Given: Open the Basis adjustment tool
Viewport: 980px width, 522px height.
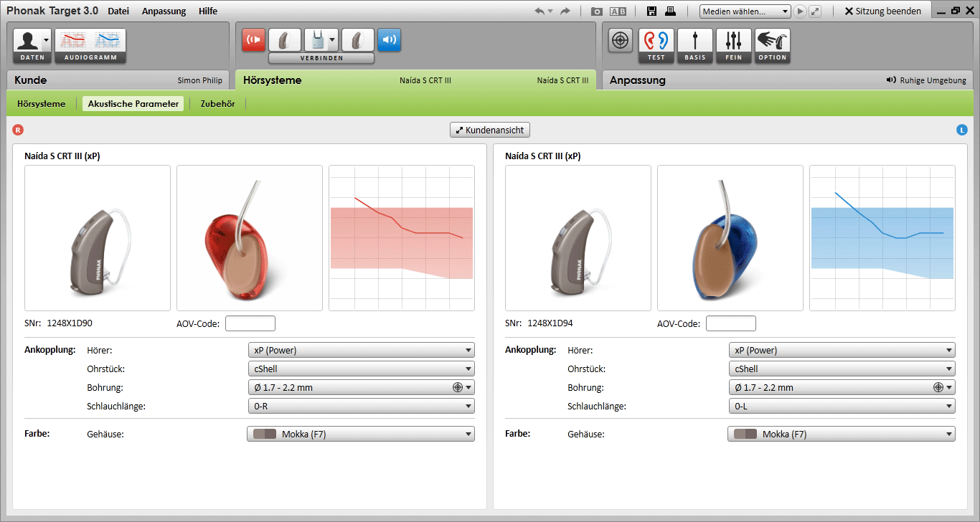Looking at the screenshot, I should pos(695,46).
